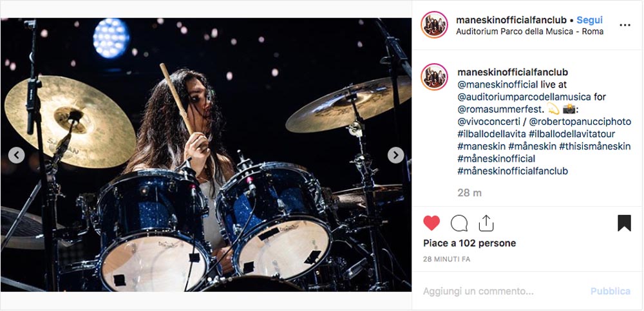Image resolution: width=644 pixels, height=311 pixels.
Task: Follow account via Segui link
Action: [x=589, y=20]
